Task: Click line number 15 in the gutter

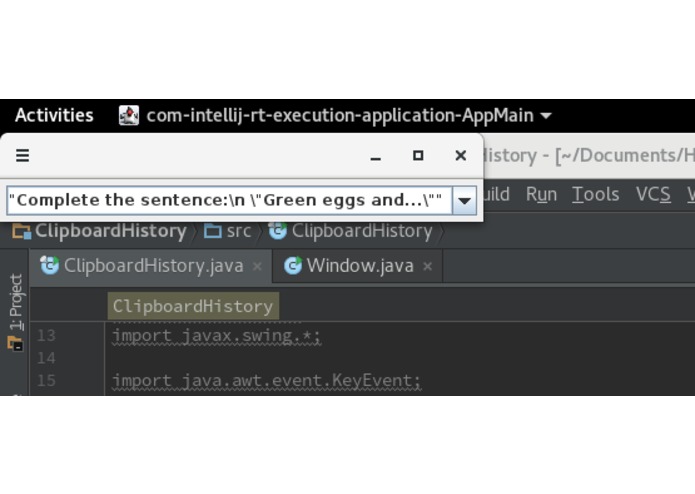Action: (x=46, y=381)
